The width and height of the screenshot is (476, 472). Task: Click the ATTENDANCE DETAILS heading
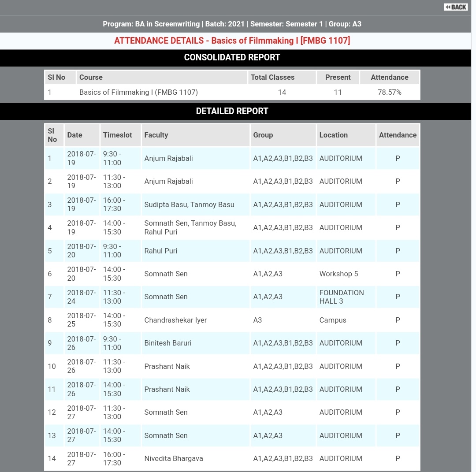click(x=232, y=41)
